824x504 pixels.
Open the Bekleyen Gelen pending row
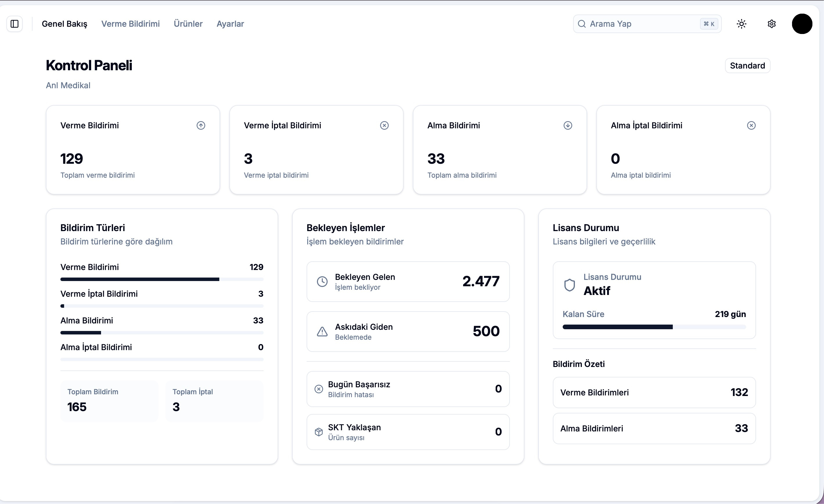[408, 282]
